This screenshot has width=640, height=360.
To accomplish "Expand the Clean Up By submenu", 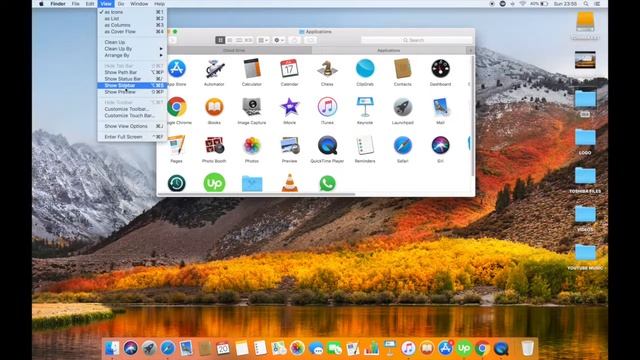I will (x=132, y=49).
